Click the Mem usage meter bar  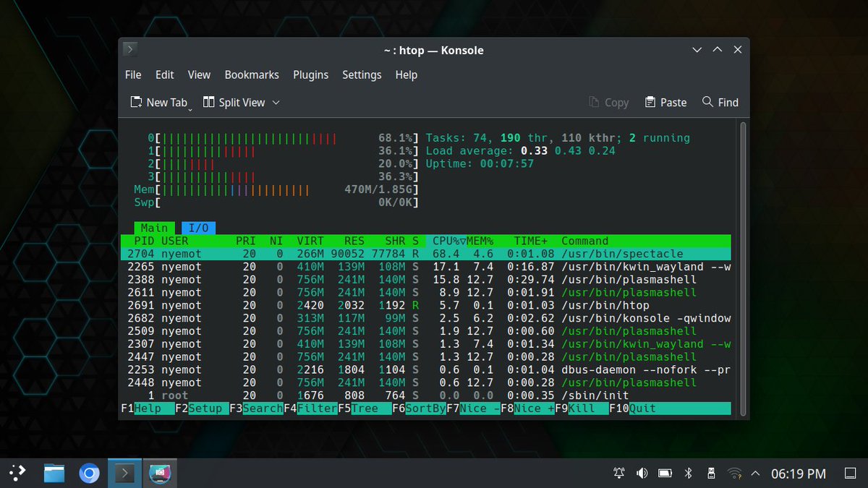point(276,189)
